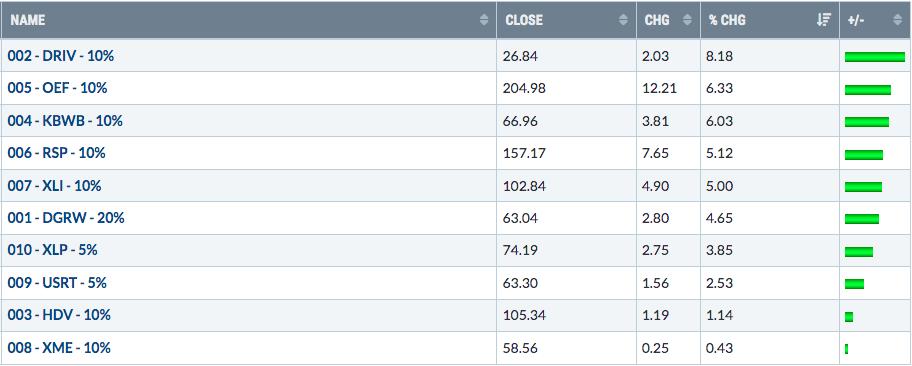
Task: Open the 009 - USRT - 5% symbol
Action: point(57,283)
